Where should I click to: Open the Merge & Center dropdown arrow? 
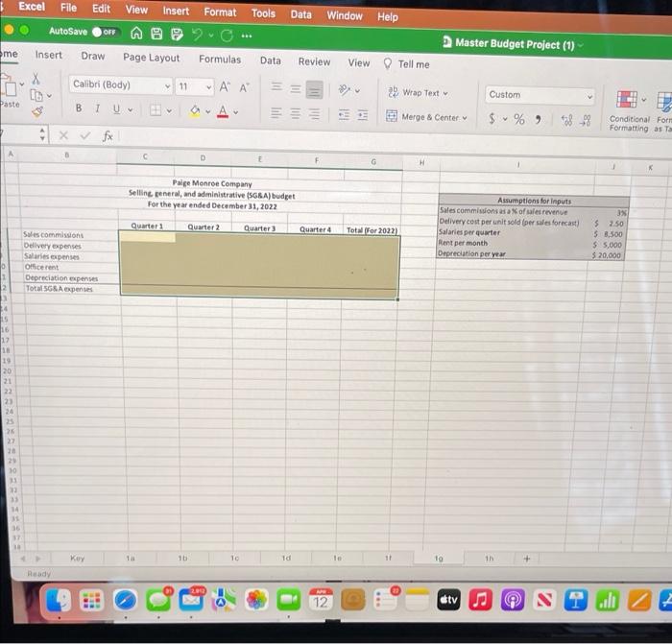click(465, 118)
